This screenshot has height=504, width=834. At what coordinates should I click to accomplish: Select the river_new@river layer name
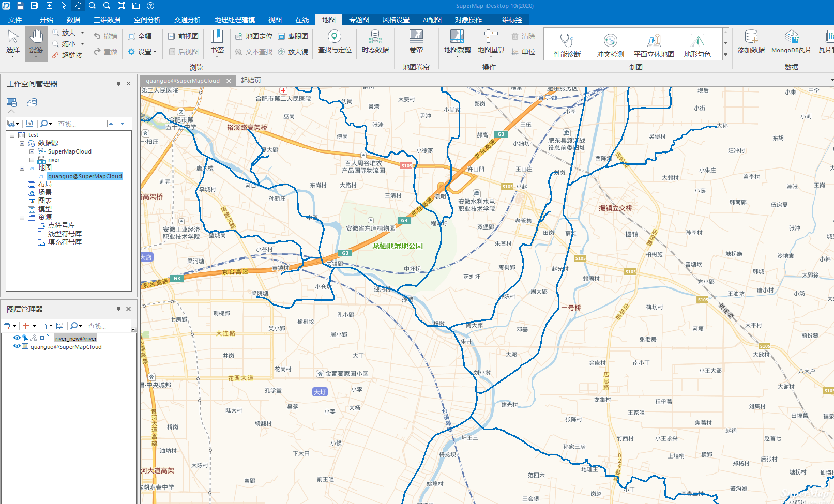(76, 339)
